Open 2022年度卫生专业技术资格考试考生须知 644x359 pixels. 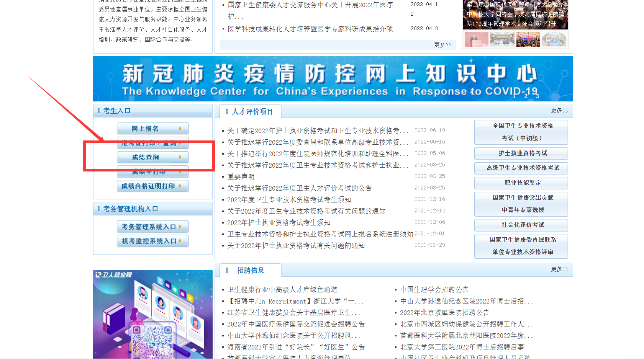coord(289,200)
